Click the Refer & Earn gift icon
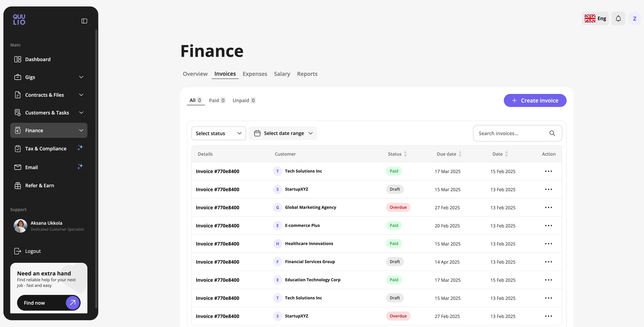This screenshot has width=644, height=327. tap(18, 186)
